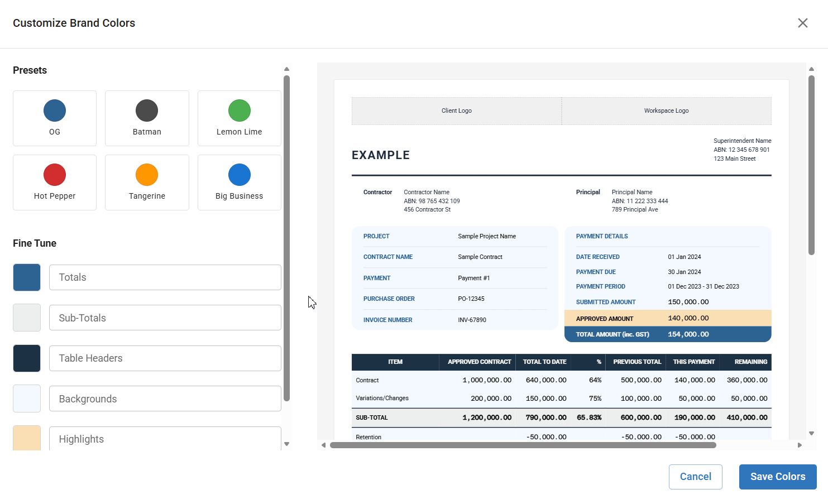The image size is (828, 504).
Task: Select the Tangerine preset
Action: click(x=147, y=183)
